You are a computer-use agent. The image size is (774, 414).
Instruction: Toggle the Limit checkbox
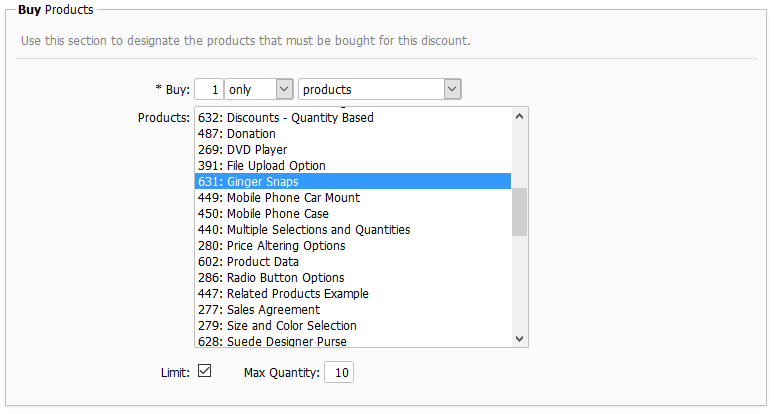(205, 371)
